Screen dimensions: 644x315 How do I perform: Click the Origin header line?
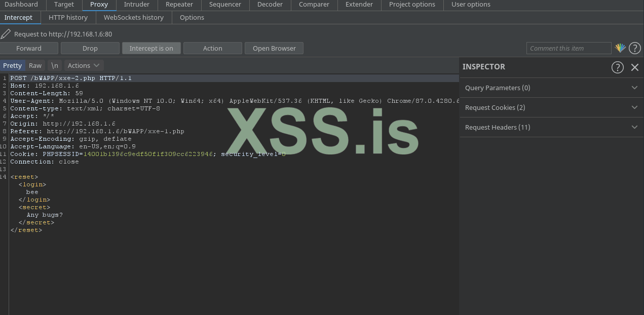[x=63, y=124]
